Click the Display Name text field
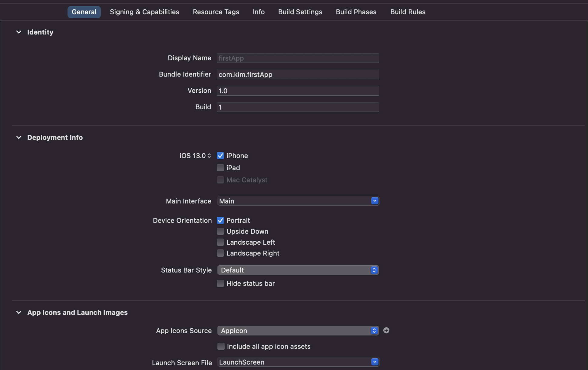 [298, 58]
